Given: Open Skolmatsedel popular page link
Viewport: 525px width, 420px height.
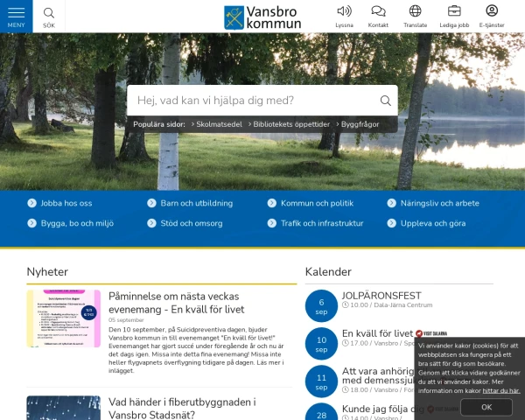Looking at the screenshot, I should [219, 124].
